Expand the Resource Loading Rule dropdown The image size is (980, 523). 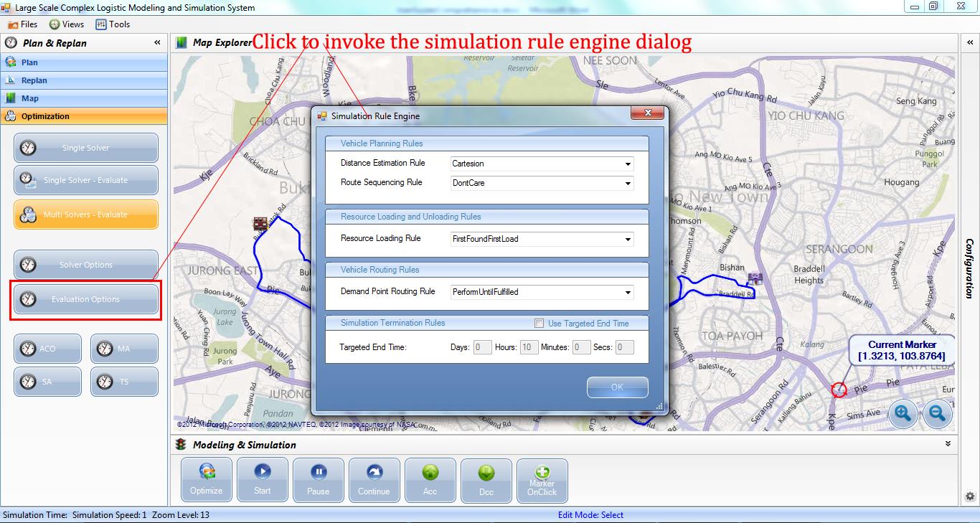[628, 239]
